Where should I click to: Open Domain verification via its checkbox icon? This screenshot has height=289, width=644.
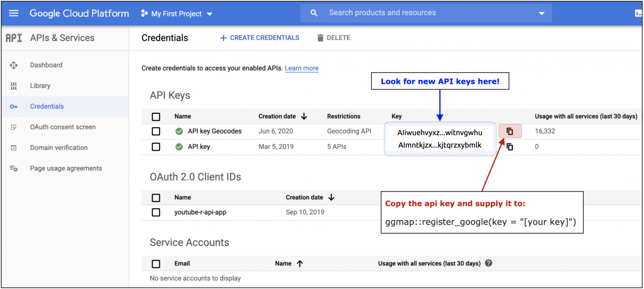click(x=13, y=148)
